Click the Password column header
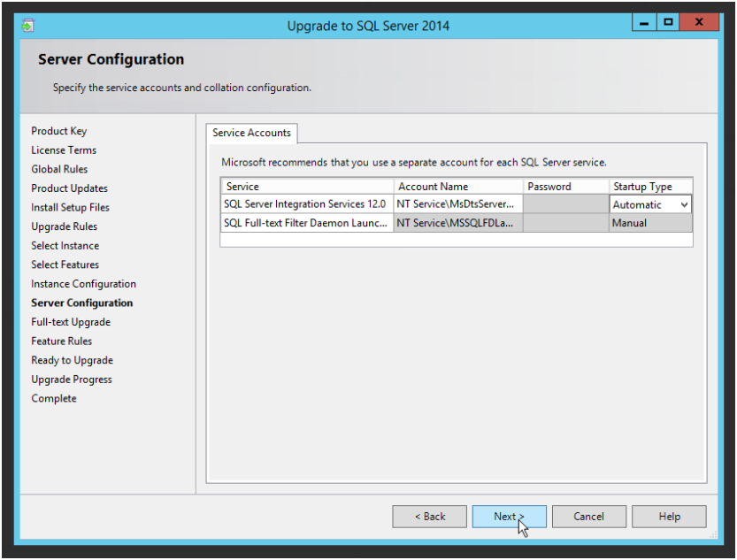 566,187
